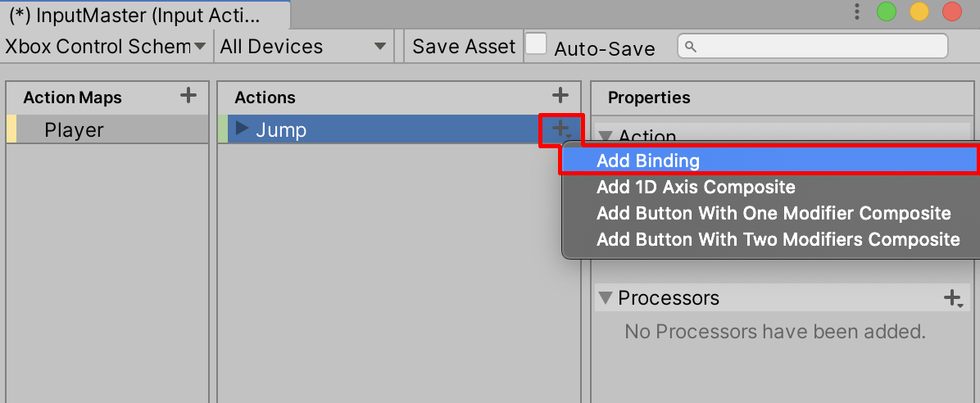Expand the Jump action foldout triangle

tap(242, 129)
